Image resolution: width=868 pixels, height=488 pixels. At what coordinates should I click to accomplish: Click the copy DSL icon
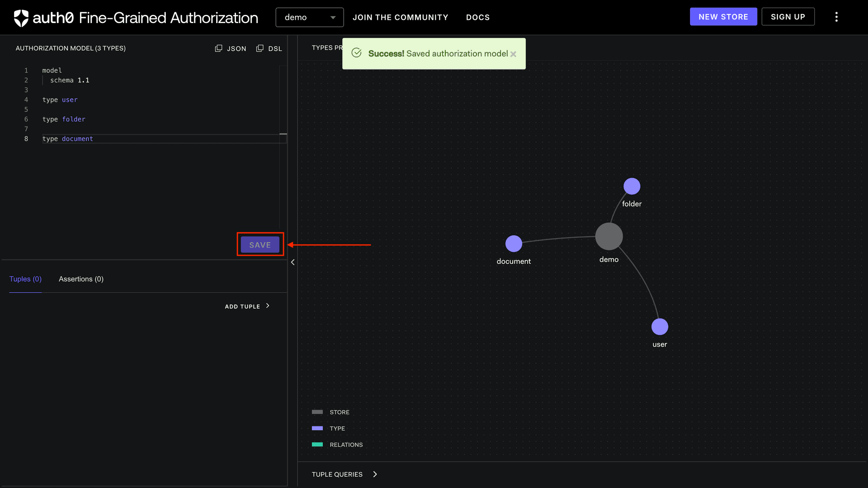(259, 48)
